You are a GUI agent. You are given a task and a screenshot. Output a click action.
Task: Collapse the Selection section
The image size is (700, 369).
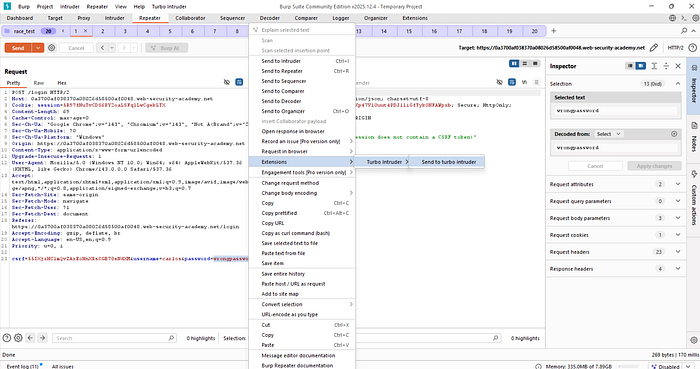(x=678, y=83)
